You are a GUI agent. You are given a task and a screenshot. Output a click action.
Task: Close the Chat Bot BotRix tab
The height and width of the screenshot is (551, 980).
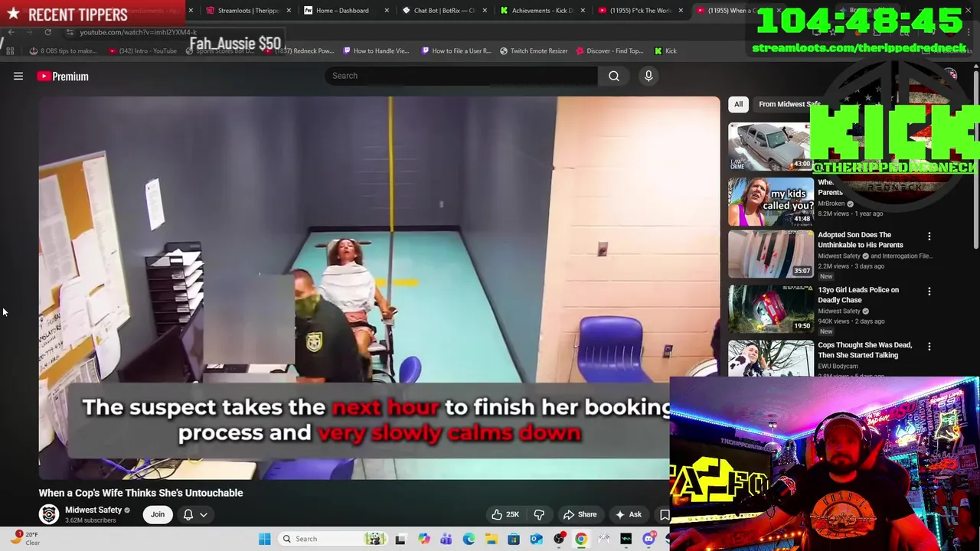[x=485, y=11]
